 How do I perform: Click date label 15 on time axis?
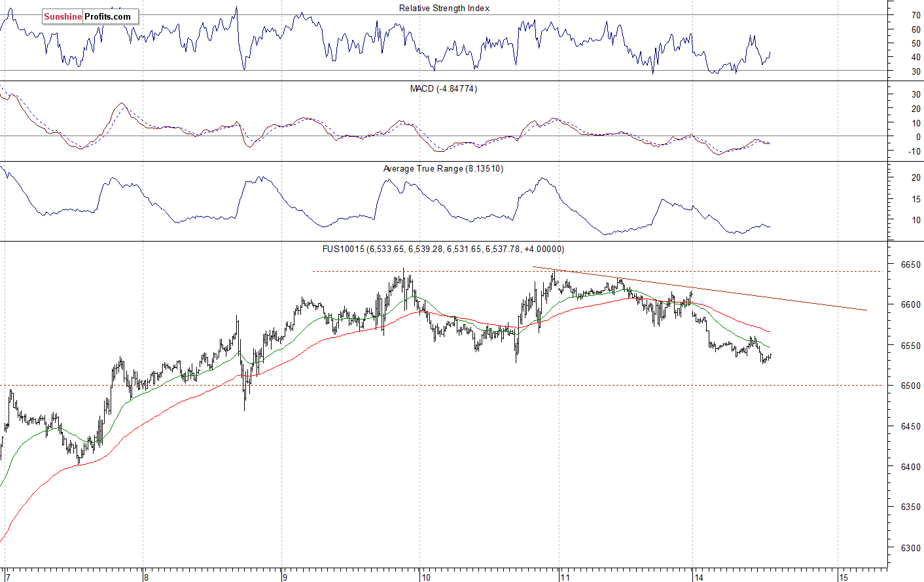click(x=844, y=577)
